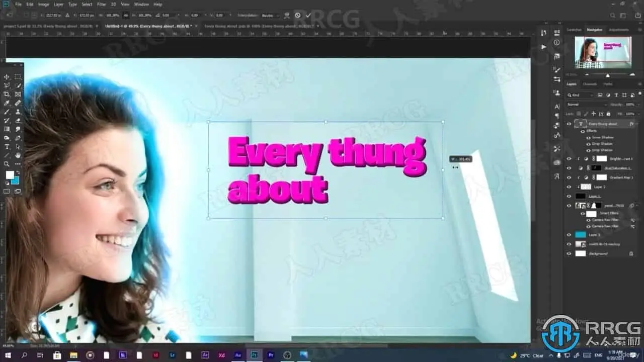The width and height of the screenshot is (644, 362).
Task: Switch to the Channels tab
Action: point(590,84)
